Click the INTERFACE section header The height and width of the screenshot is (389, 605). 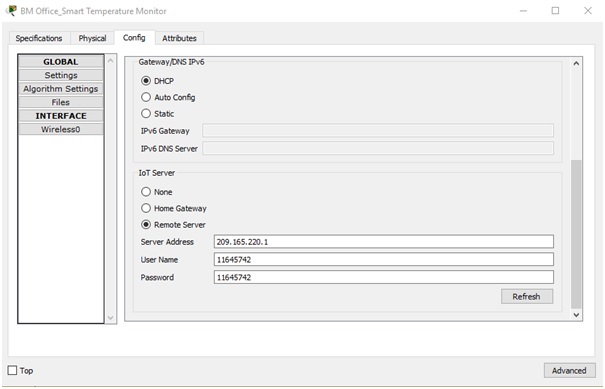pos(61,116)
